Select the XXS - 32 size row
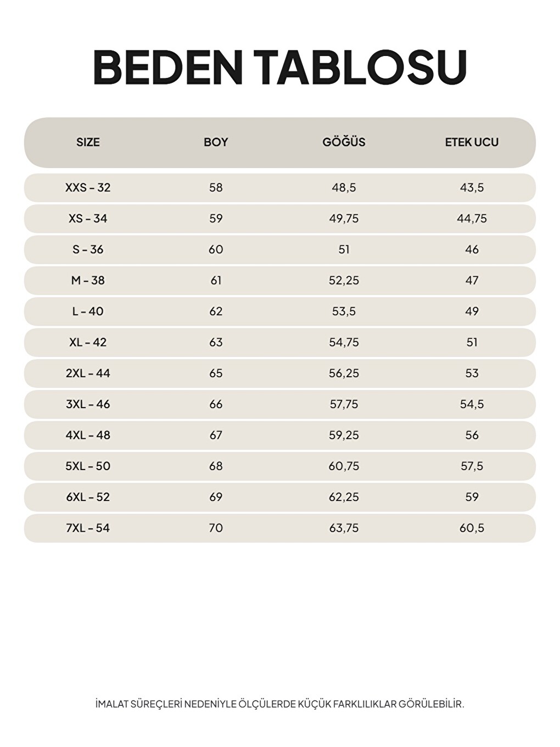Screen dimensions: 560x747 (280, 188)
